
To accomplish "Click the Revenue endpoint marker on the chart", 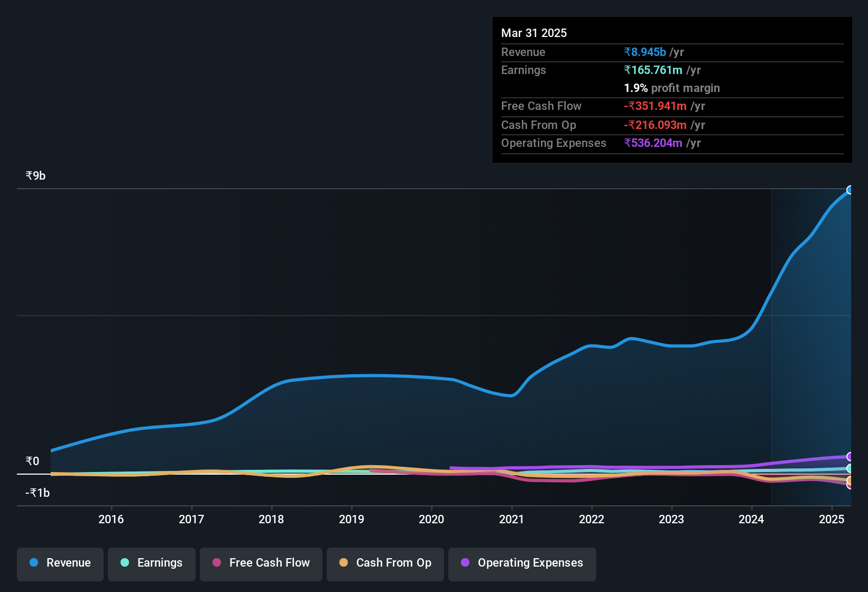I will [850, 190].
